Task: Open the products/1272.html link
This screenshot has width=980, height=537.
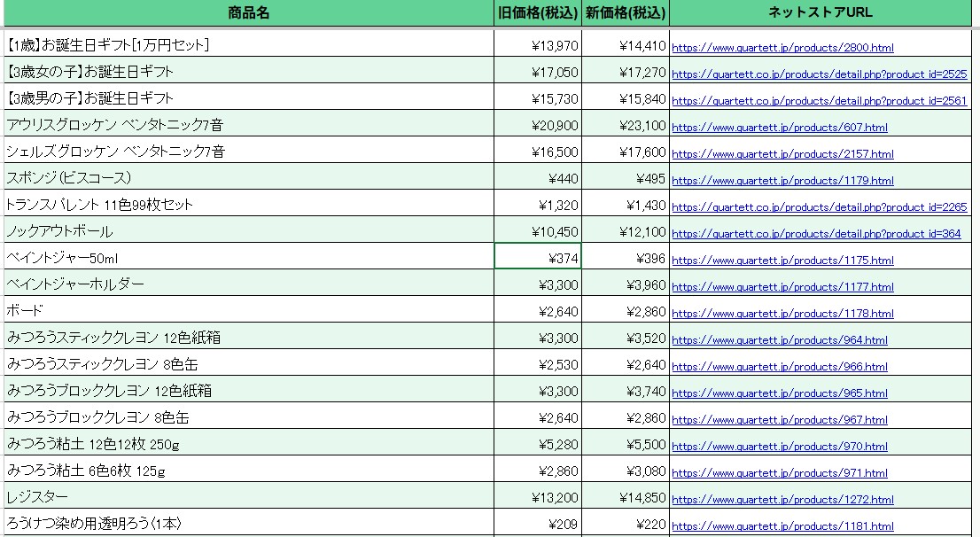Action: click(x=782, y=500)
